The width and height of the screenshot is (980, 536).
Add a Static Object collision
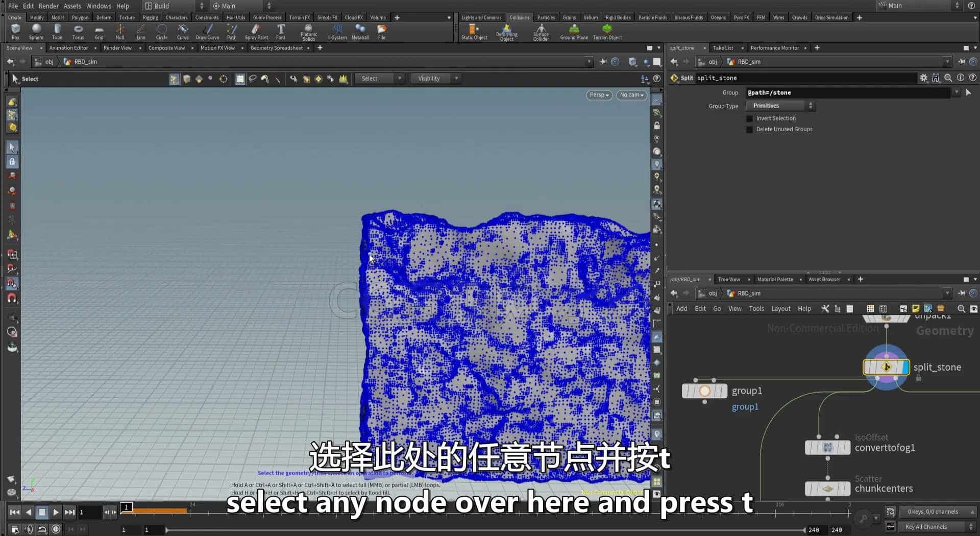coord(474,32)
